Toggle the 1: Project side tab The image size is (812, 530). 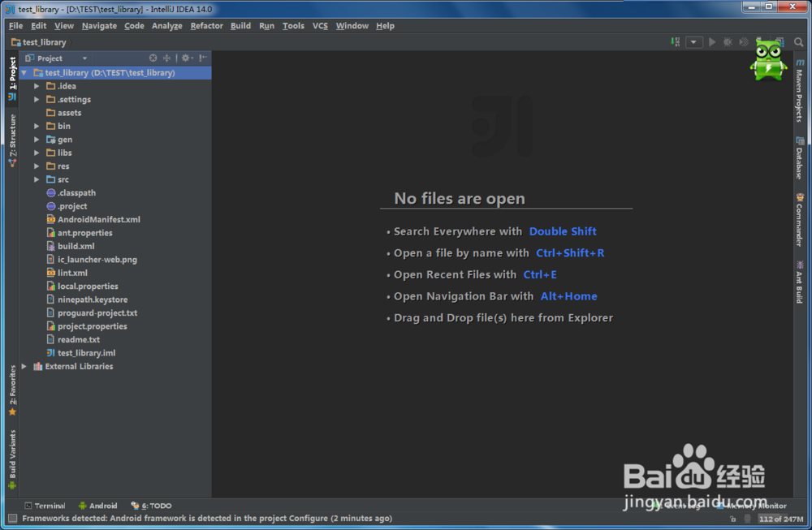pyautogui.click(x=12, y=78)
